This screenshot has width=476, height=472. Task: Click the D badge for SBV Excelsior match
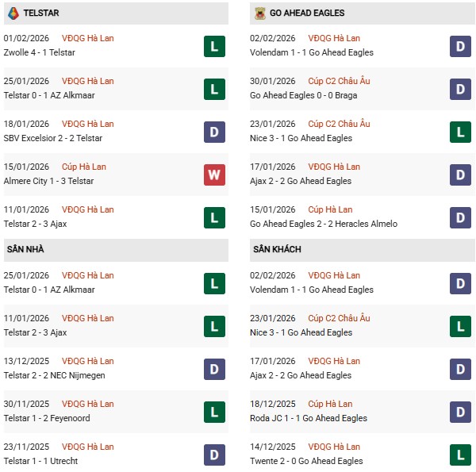tap(213, 132)
